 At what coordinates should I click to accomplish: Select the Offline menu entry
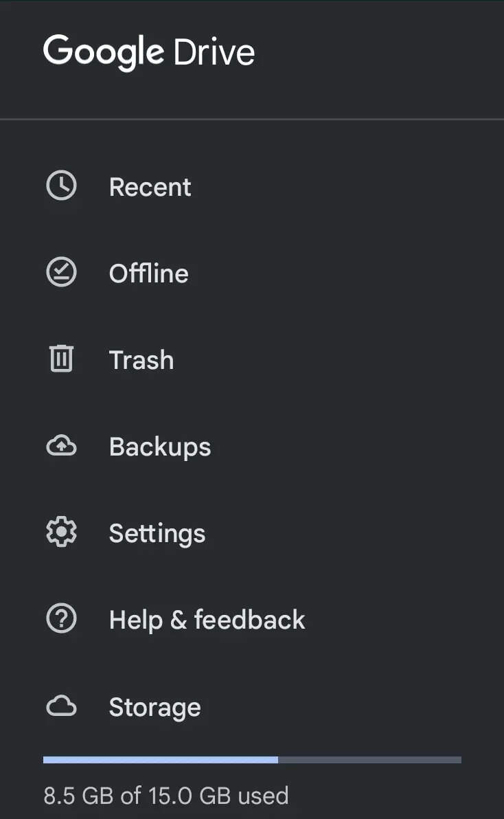click(252, 273)
